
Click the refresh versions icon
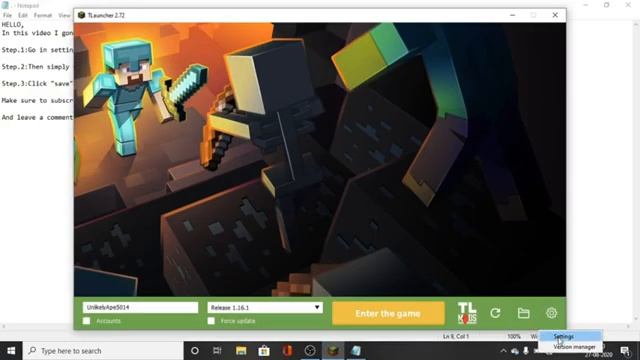coord(495,313)
